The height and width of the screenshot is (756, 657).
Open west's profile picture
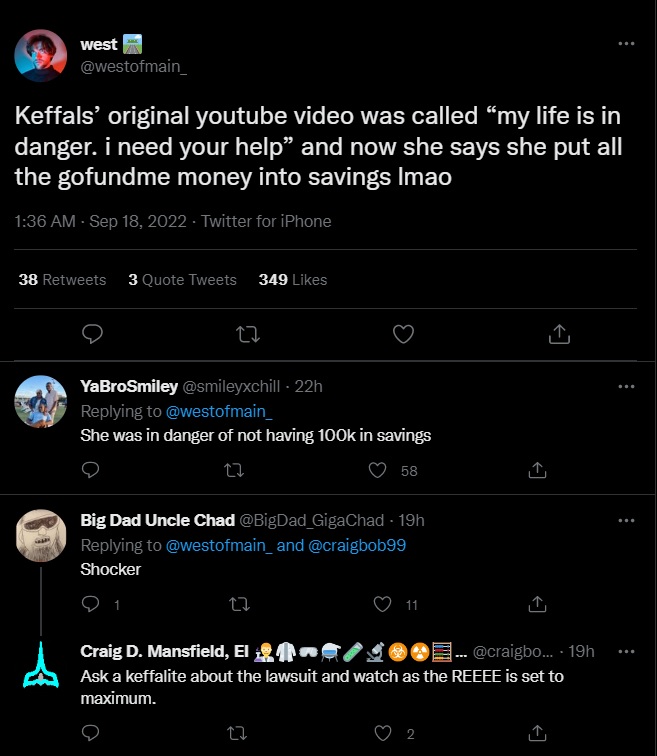pyautogui.click(x=41, y=56)
